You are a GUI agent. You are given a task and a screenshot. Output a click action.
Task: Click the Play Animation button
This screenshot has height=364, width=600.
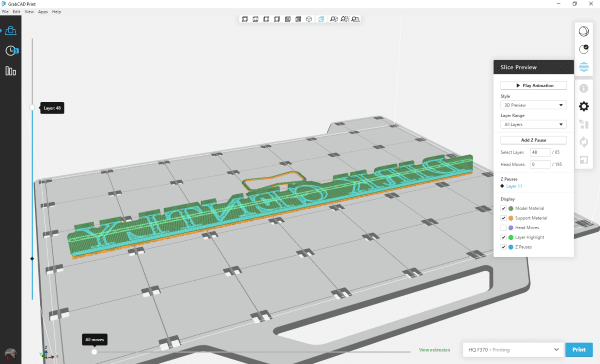click(533, 85)
